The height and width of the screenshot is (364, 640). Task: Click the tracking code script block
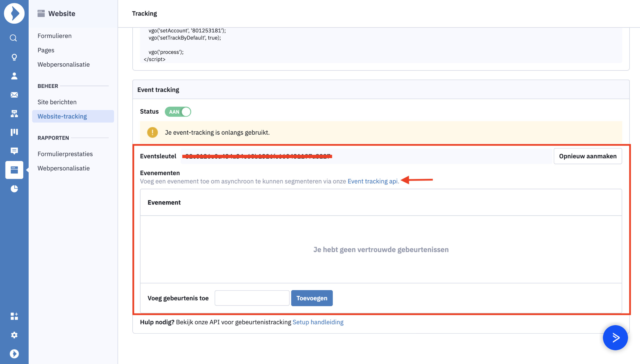point(381,45)
